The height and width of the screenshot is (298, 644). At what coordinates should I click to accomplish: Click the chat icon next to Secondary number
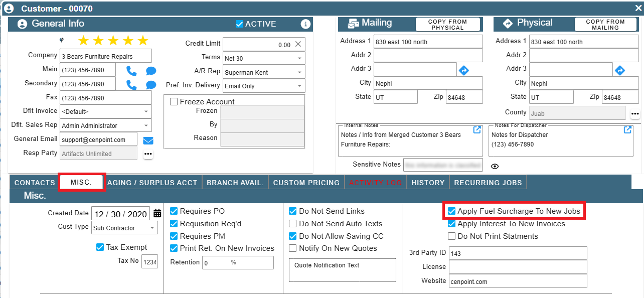151,85
